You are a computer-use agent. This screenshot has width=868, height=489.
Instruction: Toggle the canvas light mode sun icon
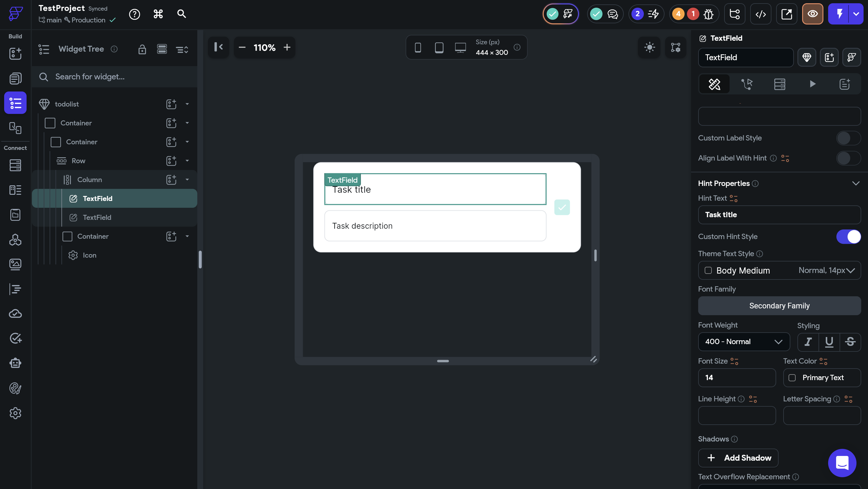pyautogui.click(x=649, y=47)
